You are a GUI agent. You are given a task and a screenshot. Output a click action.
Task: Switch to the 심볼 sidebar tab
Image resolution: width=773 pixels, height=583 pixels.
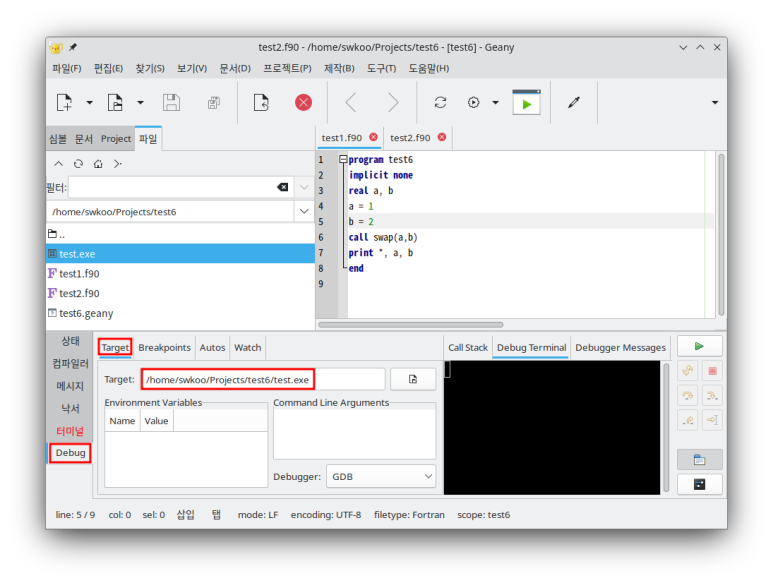(58, 139)
